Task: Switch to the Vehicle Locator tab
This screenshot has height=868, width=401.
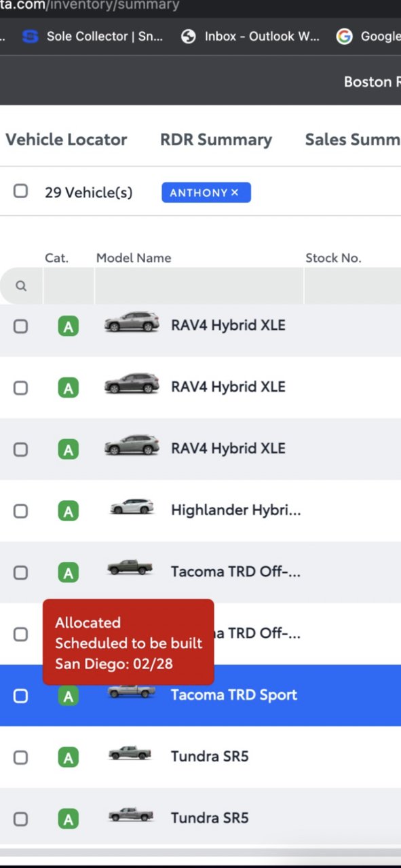Action: (x=66, y=140)
